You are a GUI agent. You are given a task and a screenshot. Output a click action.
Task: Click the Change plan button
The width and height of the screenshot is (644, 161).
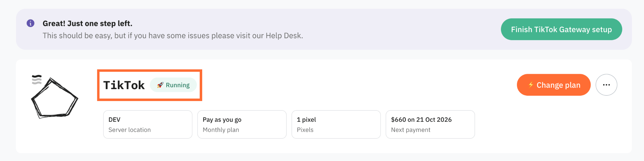pyautogui.click(x=554, y=85)
